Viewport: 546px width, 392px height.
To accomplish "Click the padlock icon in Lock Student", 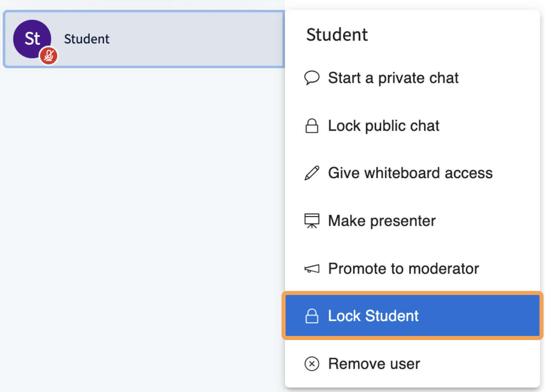I will (x=312, y=316).
